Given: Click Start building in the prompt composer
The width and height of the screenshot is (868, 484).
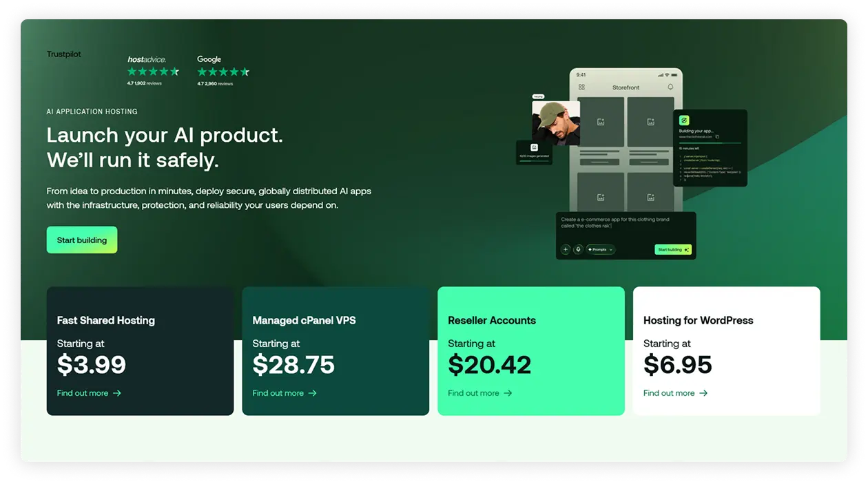Looking at the screenshot, I should 670,249.
